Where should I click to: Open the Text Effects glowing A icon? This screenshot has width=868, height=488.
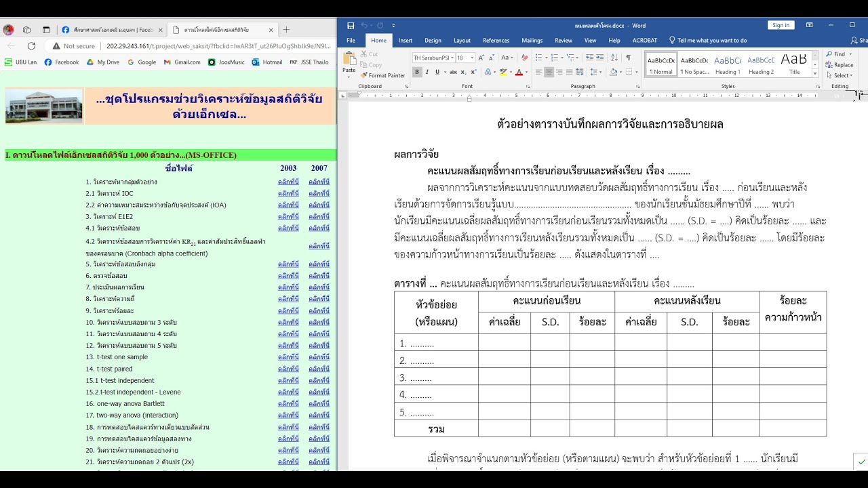[488, 72]
